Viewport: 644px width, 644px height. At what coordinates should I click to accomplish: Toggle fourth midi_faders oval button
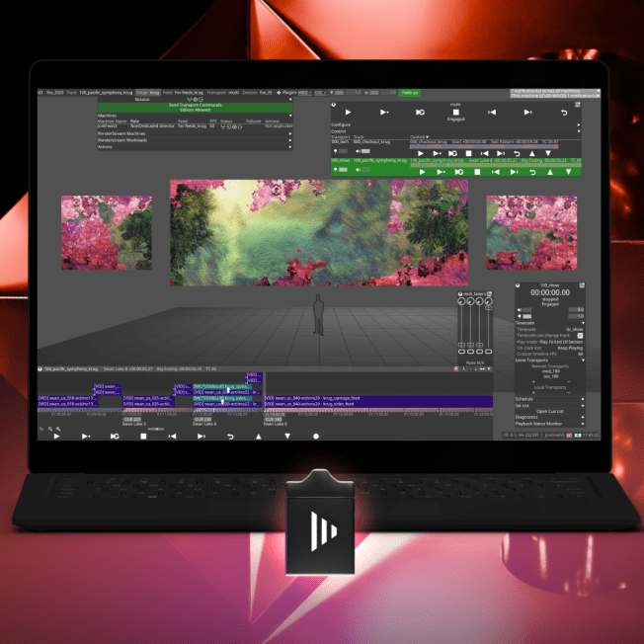(488, 352)
